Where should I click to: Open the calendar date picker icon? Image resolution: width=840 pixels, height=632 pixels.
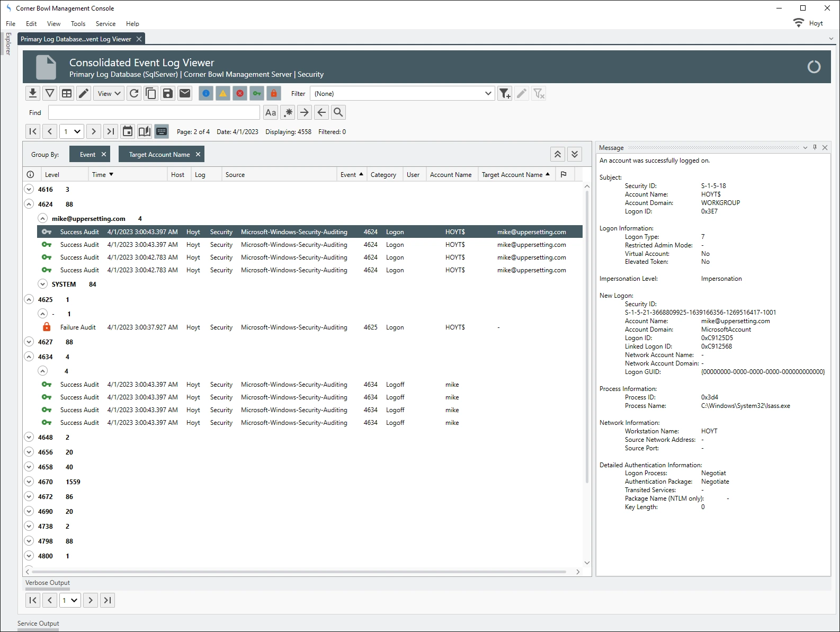click(x=128, y=131)
